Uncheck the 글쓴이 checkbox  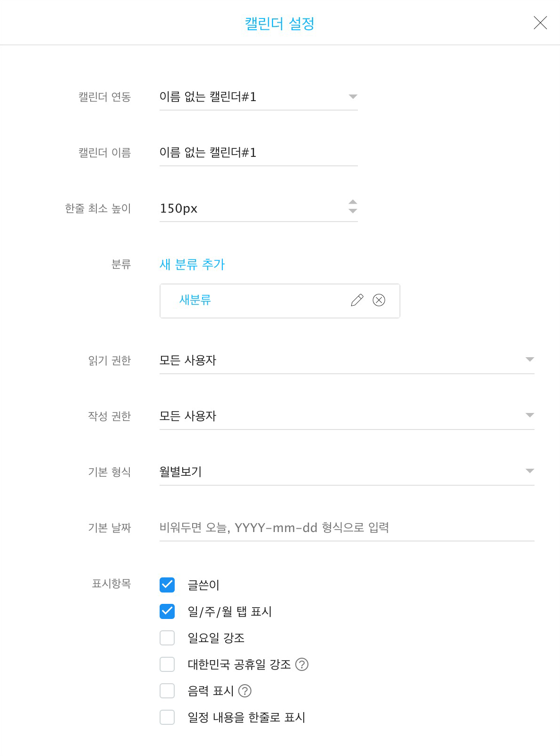tap(167, 585)
